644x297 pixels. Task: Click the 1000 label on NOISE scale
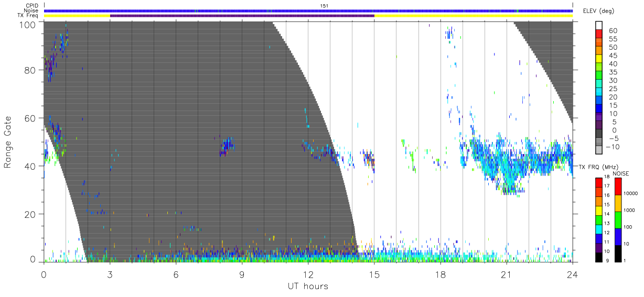[x=630, y=210]
